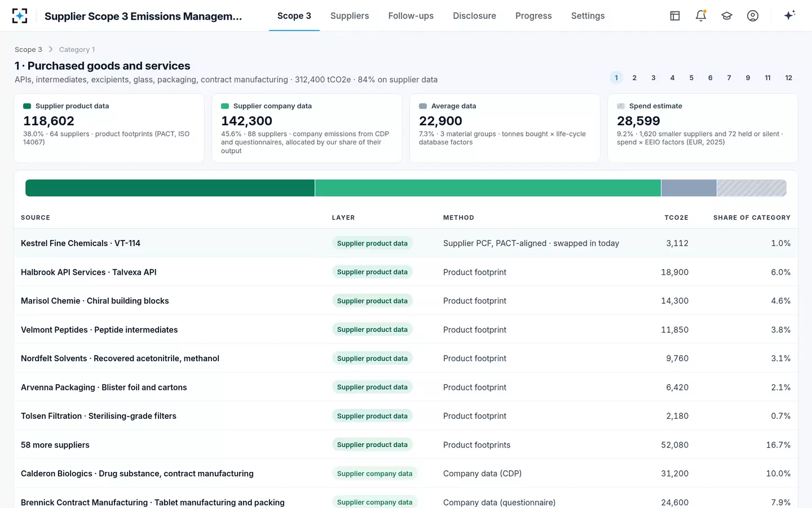Open the layout panel icon
812x508 pixels.
pos(675,16)
